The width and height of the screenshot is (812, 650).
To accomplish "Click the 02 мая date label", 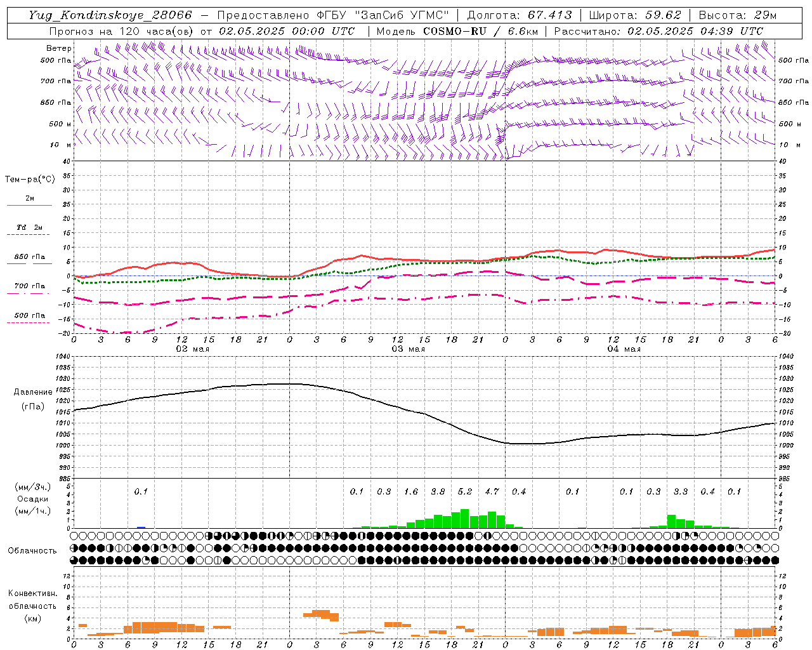I will pyautogui.click(x=192, y=348).
